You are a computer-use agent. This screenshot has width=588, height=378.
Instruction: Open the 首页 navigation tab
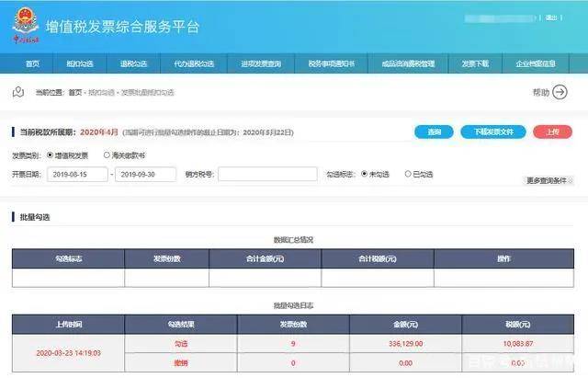coord(33,63)
